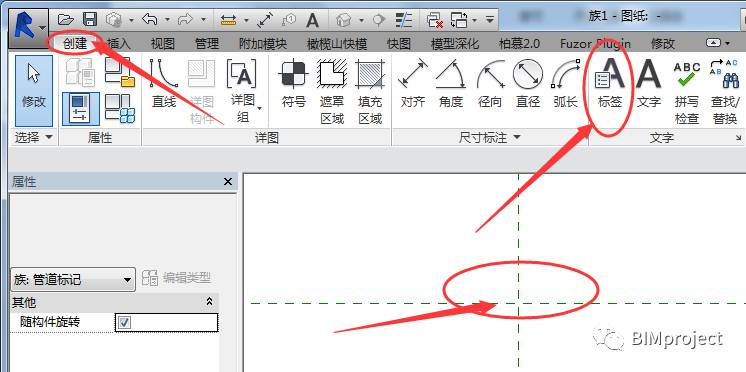Viewport: 746px width, 372px height.
Task: Switch to the 插入 ribbon tab
Action: coord(118,44)
